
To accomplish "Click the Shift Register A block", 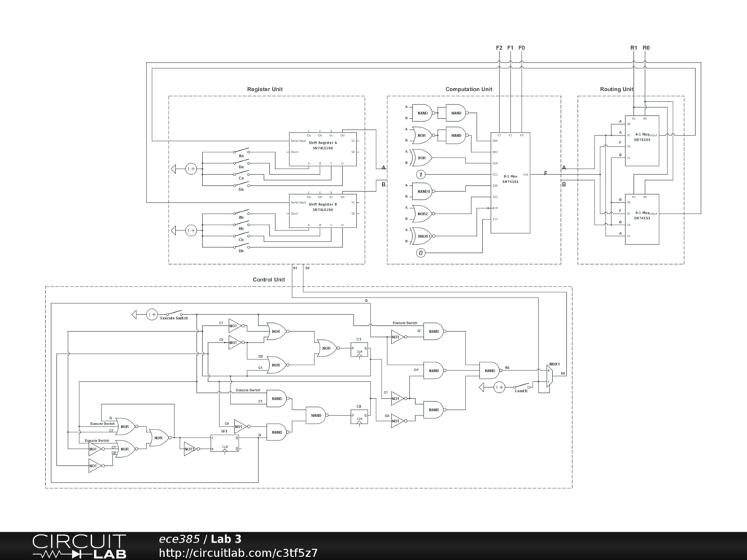I will [x=322, y=149].
